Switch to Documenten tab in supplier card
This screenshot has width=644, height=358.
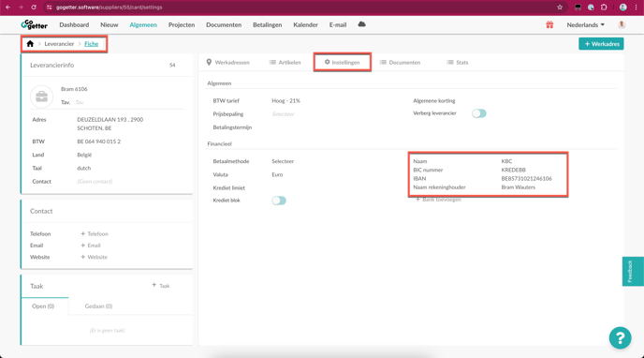pyautogui.click(x=400, y=62)
